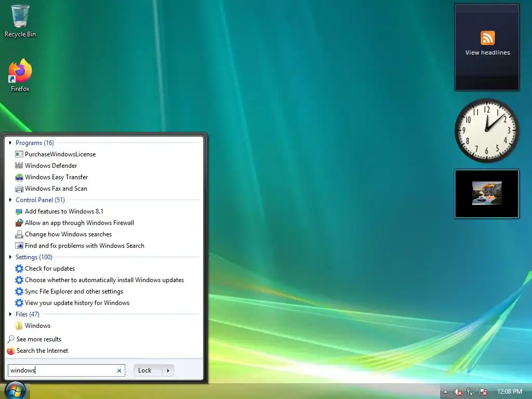The width and height of the screenshot is (532, 399).
Task: Click the Action Center flag tray icon
Action: pyautogui.click(x=483, y=392)
